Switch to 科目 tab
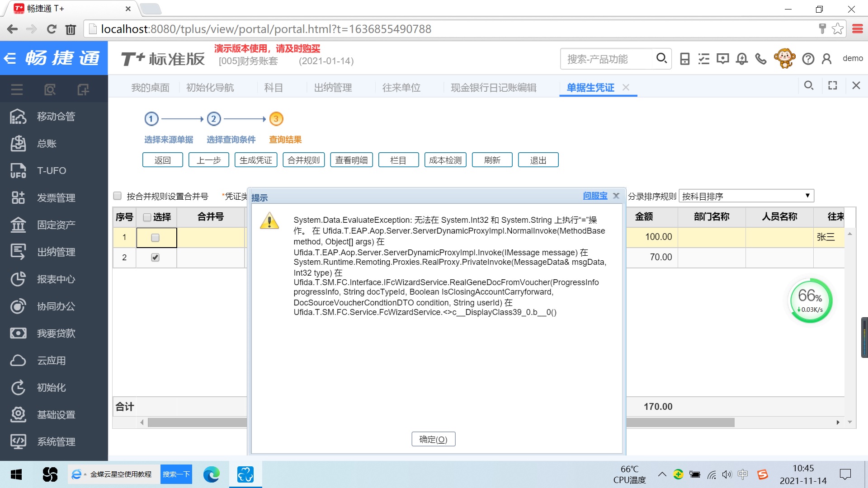Viewport: 868px width, 488px height. pos(274,88)
